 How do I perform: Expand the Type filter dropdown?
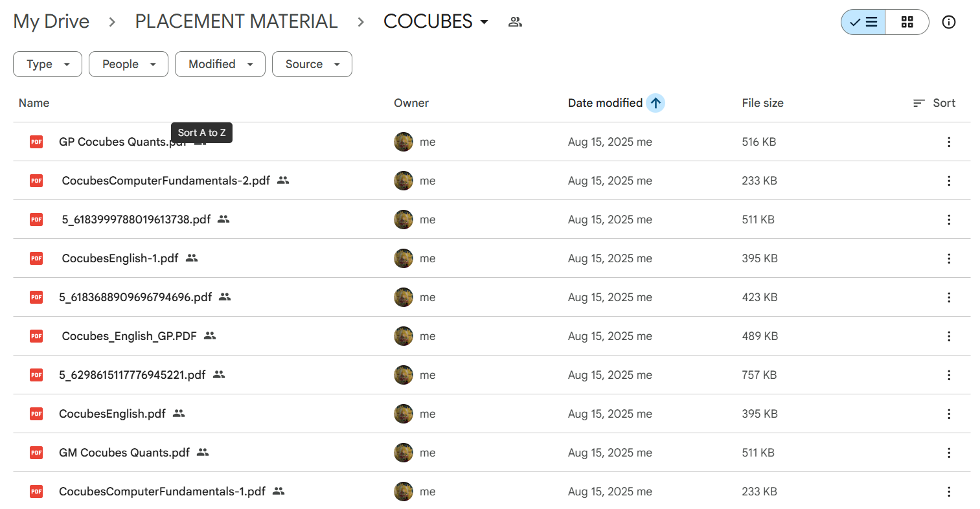[47, 64]
